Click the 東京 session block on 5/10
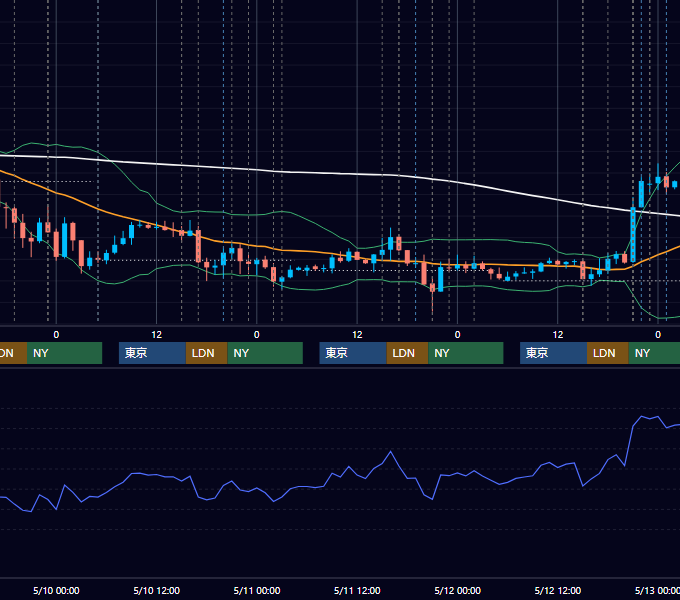This screenshot has width=680, height=600. coord(152,353)
